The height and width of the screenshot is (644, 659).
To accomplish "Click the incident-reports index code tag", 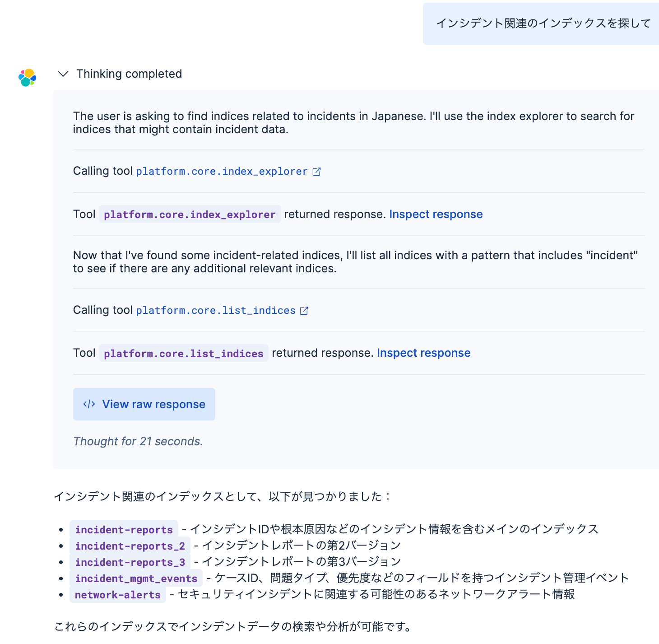I will click(124, 530).
